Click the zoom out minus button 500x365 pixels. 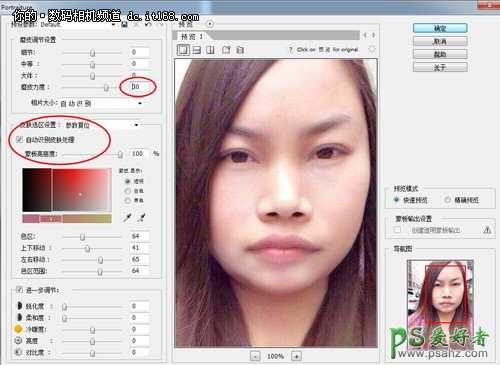point(255,356)
